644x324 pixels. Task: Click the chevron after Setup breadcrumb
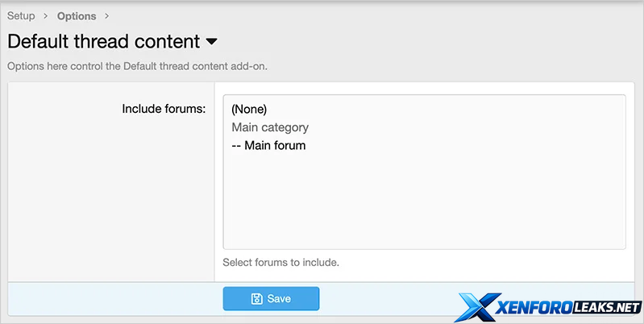tap(46, 16)
